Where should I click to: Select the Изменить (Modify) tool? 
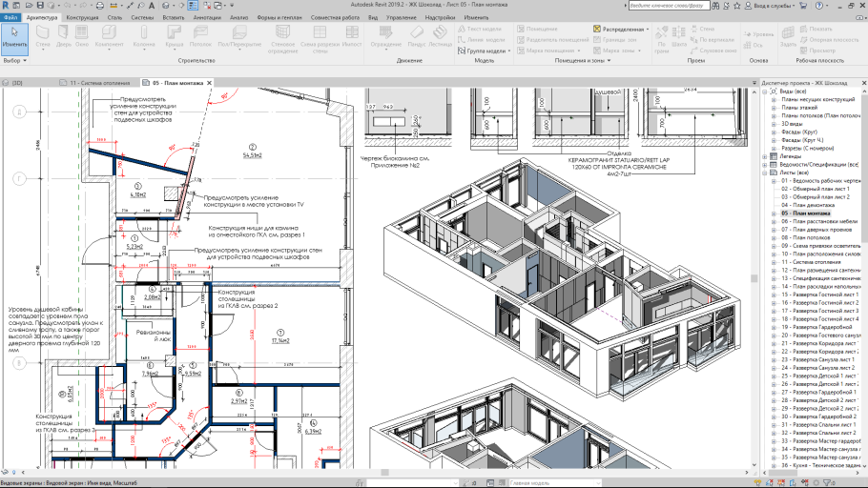pyautogui.click(x=14, y=36)
